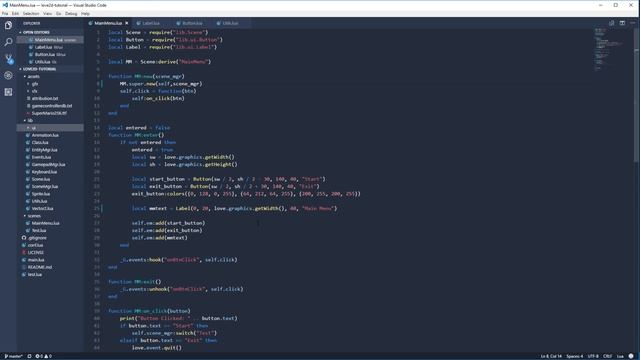Change Lua language mode in status bar
The image size is (640, 360).
pos(620,356)
